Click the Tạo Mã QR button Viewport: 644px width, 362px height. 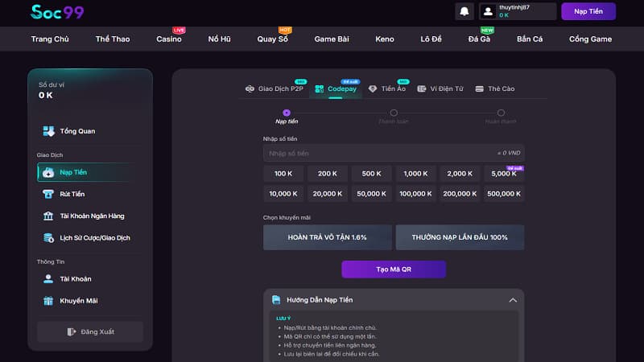tap(393, 269)
